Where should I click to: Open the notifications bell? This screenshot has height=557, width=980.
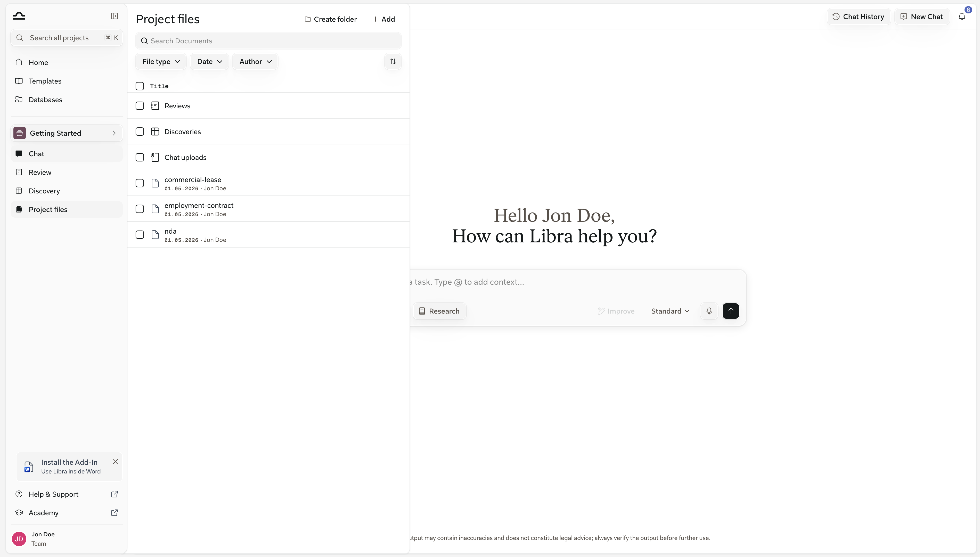pyautogui.click(x=962, y=17)
